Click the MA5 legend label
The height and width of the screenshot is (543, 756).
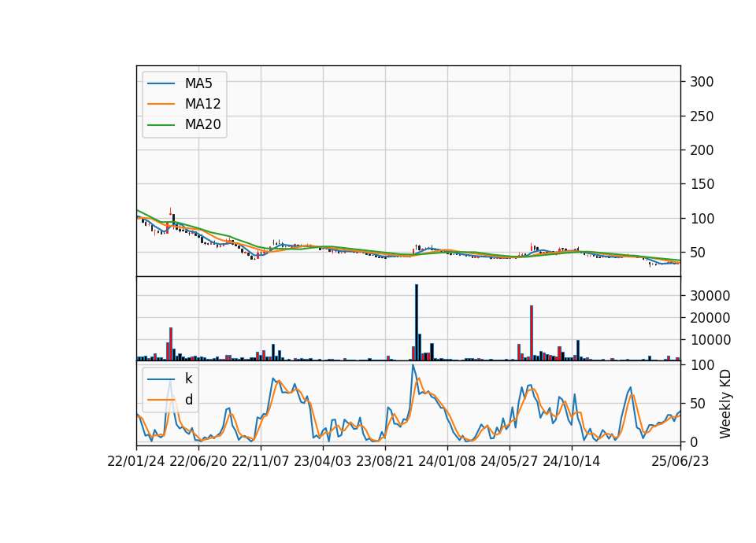click(198, 83)
